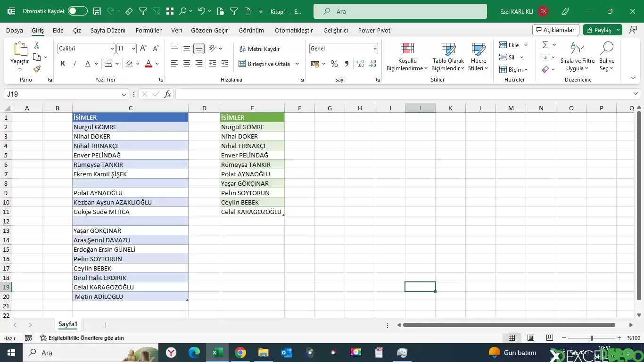Click the percent style icon

pos(334,64)
